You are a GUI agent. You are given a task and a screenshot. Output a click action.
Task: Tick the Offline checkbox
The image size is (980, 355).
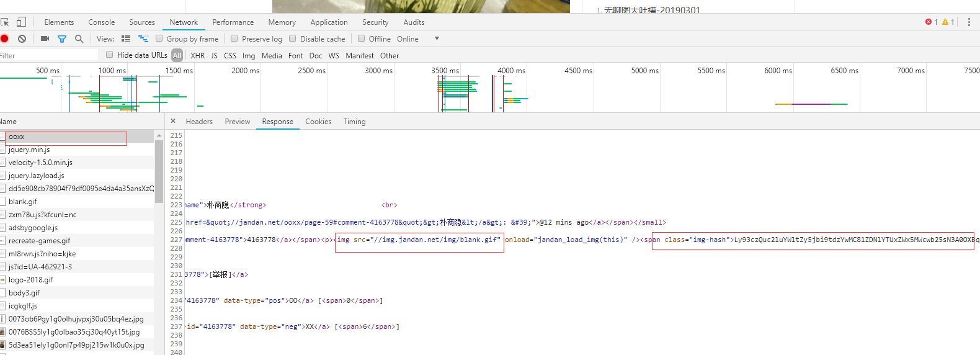pyautogui.click(x=362, y=38)
